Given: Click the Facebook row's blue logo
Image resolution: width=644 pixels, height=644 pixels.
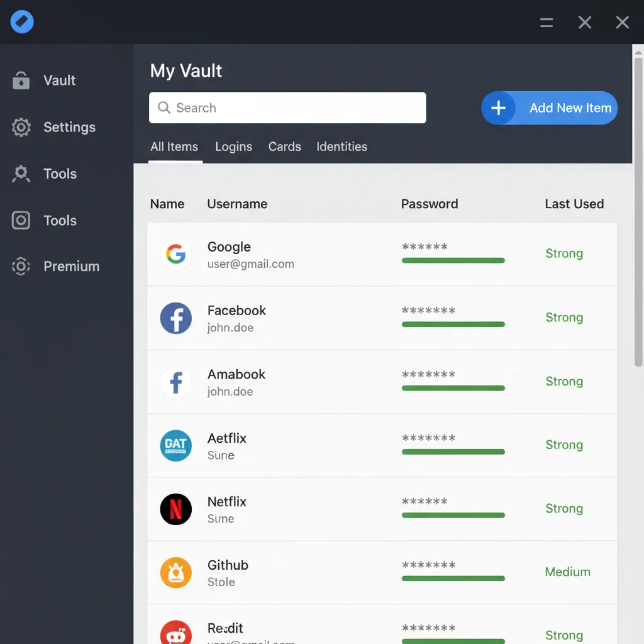Looking at the screenshot, I should [x=176, y=318].
